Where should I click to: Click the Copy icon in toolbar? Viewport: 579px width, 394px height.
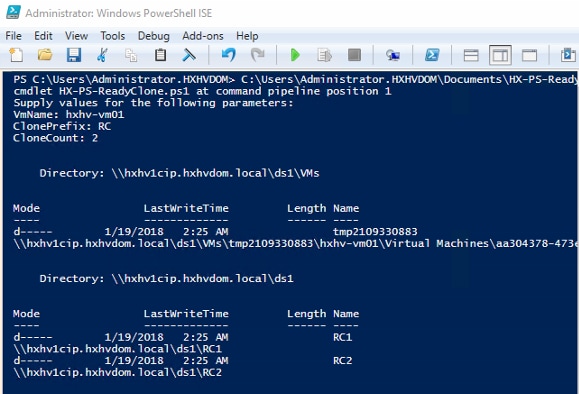point(131,55)
